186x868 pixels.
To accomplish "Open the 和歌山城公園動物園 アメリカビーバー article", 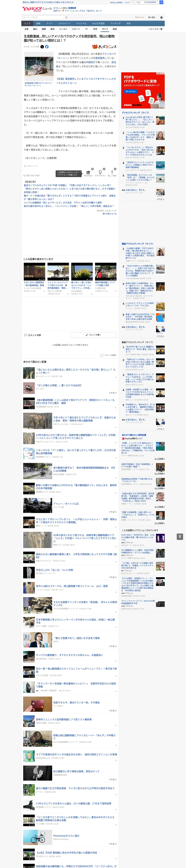I will [84, 737].
